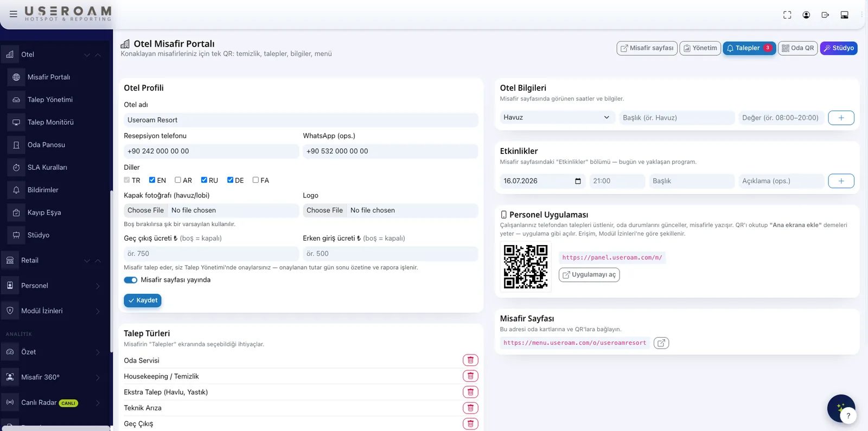868x431 pixels.
Task: Click the logout icon in header
Action: (x=825, y=15)
